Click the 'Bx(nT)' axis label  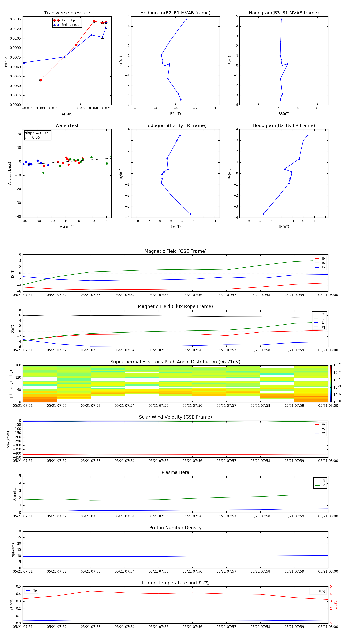pyautogui.click(x=284, y=227)
